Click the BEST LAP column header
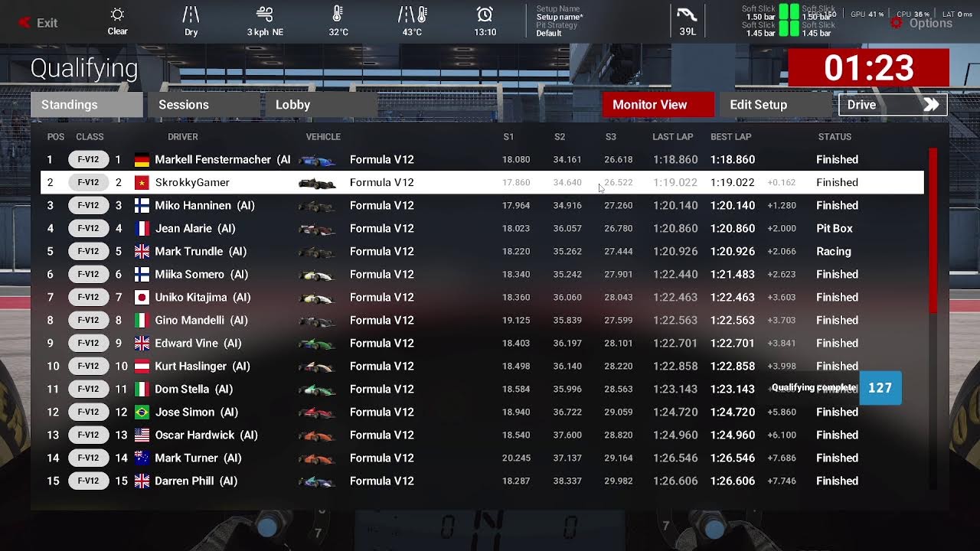 (730, 137)
